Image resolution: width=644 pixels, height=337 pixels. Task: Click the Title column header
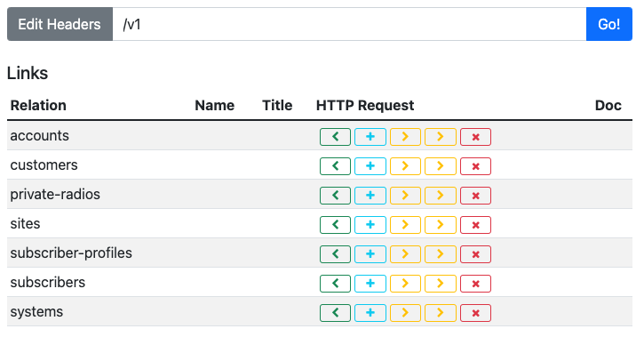(277, 105)
